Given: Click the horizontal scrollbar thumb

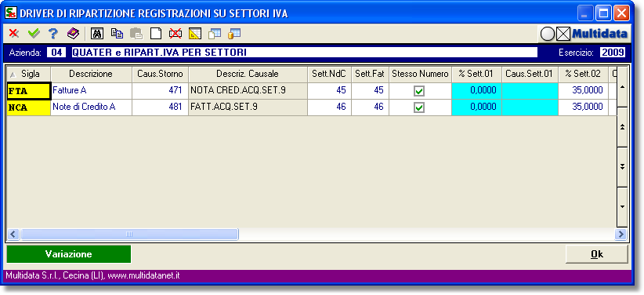Looking at the screenshot, I should pyautogui.click(x=129, y=234).
